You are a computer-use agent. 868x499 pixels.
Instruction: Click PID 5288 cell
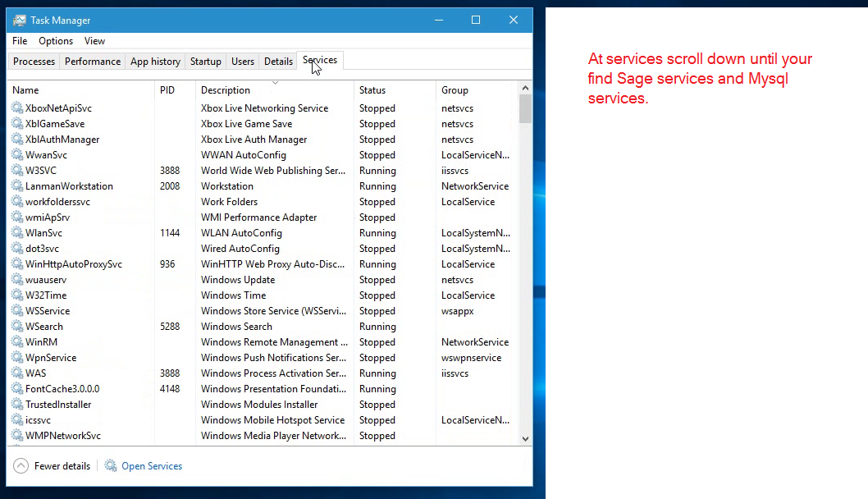(x=170, y=326)
